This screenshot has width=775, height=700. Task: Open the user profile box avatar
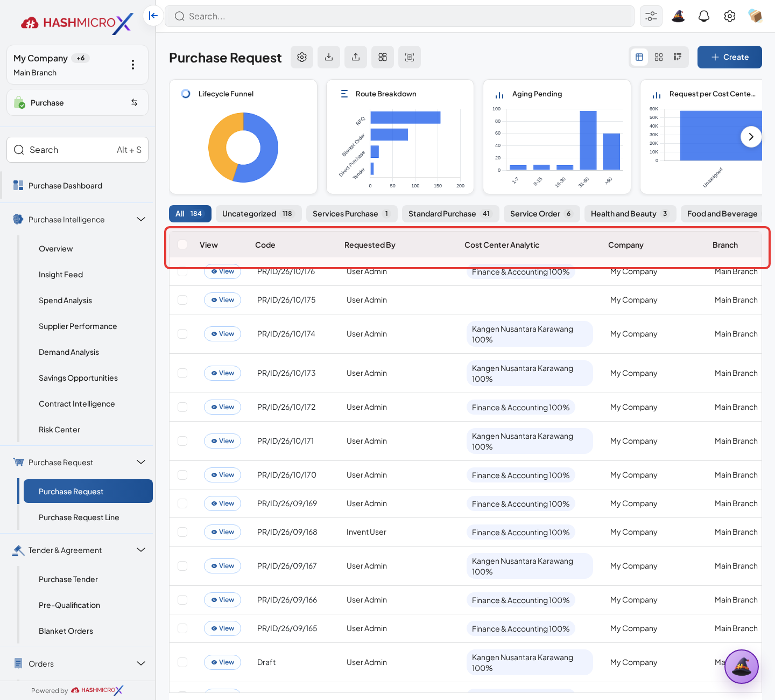[756, 16]
